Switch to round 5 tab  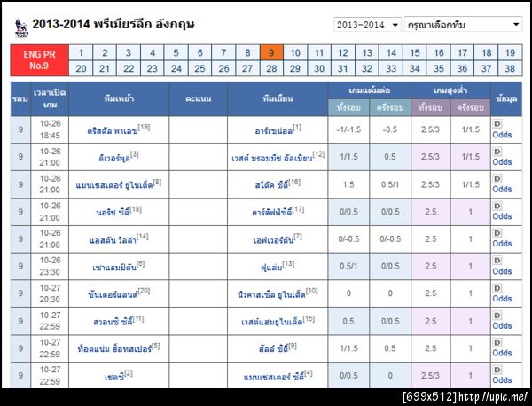click(x=176, y=53)
